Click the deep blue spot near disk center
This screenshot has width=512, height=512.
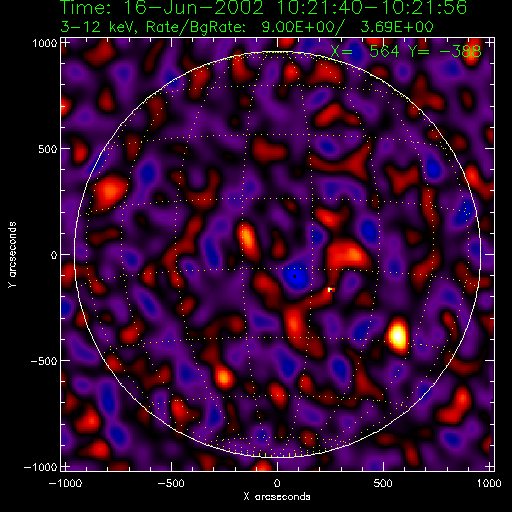[x=296, y=277]
